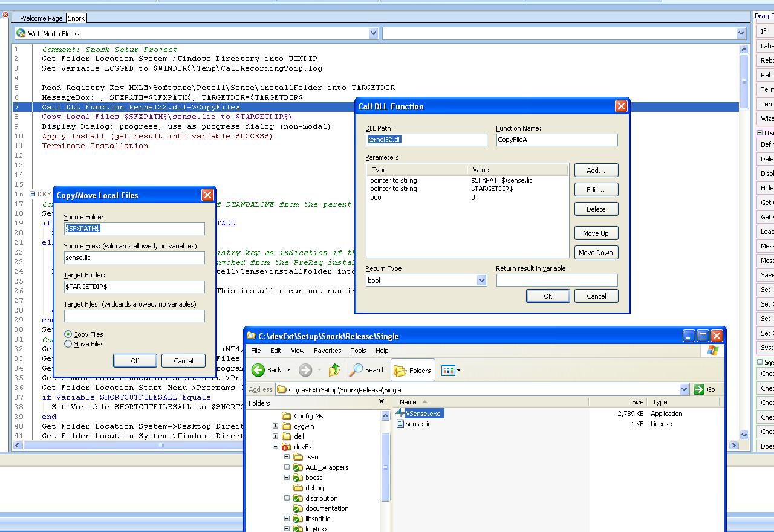
Task: Select the Move Files radio button
Action: click(x=68, y=344)
